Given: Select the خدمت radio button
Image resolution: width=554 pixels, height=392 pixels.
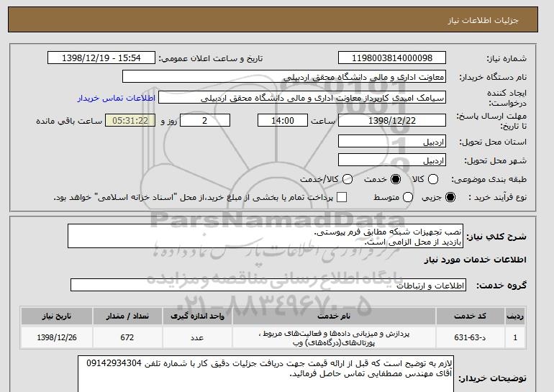Looking at the screenshot, I should 396,179.
